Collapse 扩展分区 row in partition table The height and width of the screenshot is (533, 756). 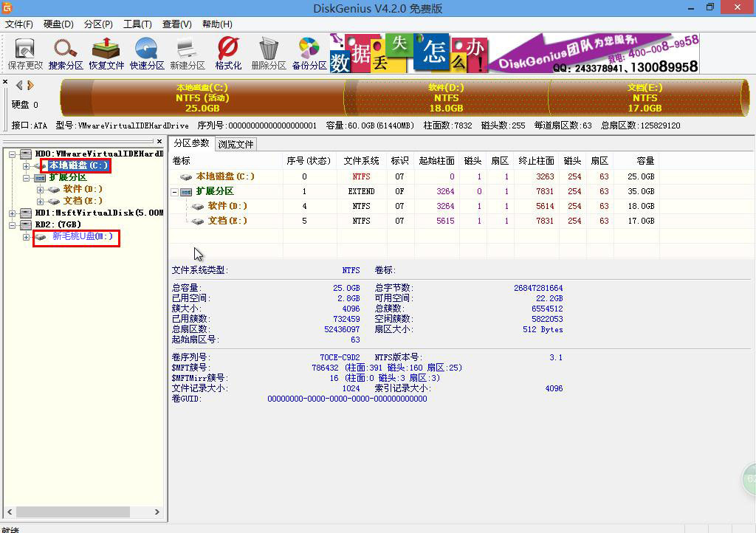click(174, 192)
